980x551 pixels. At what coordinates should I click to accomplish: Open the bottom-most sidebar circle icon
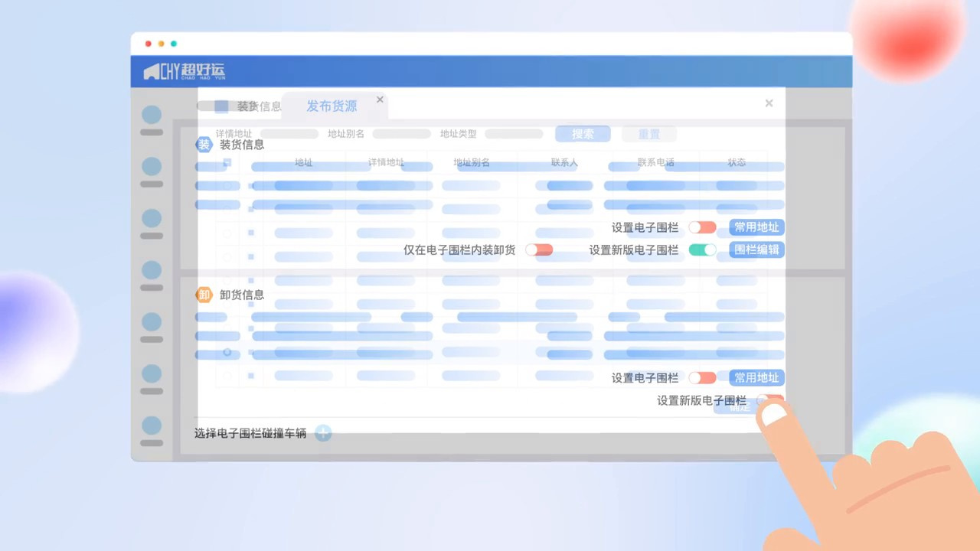(x=152, y=425)
